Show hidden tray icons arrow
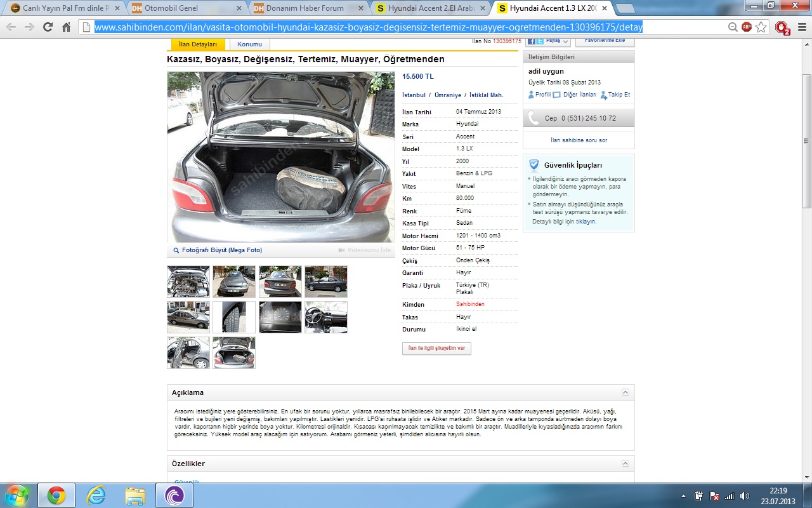Screen dimensions: 812x508 tap(683, 496)
